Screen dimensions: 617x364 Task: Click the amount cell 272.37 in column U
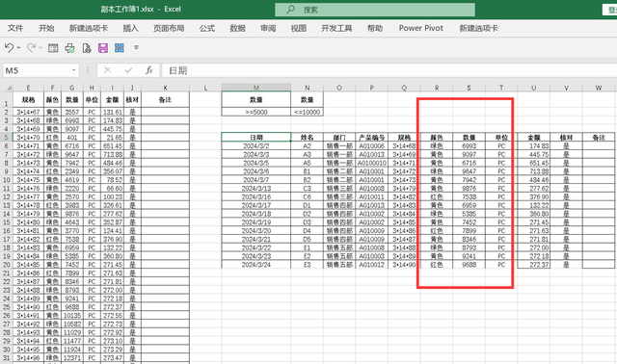(533, 265)
